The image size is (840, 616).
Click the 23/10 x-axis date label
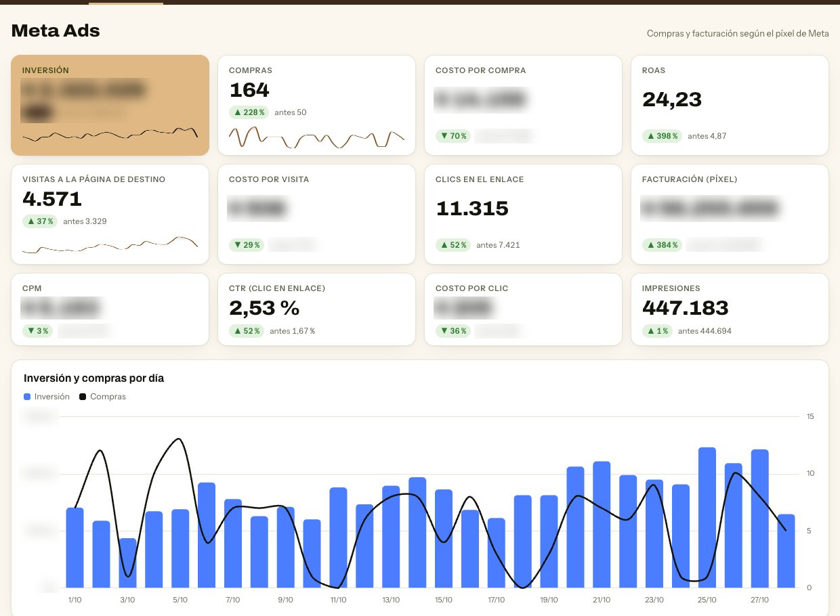pos(654,600)
